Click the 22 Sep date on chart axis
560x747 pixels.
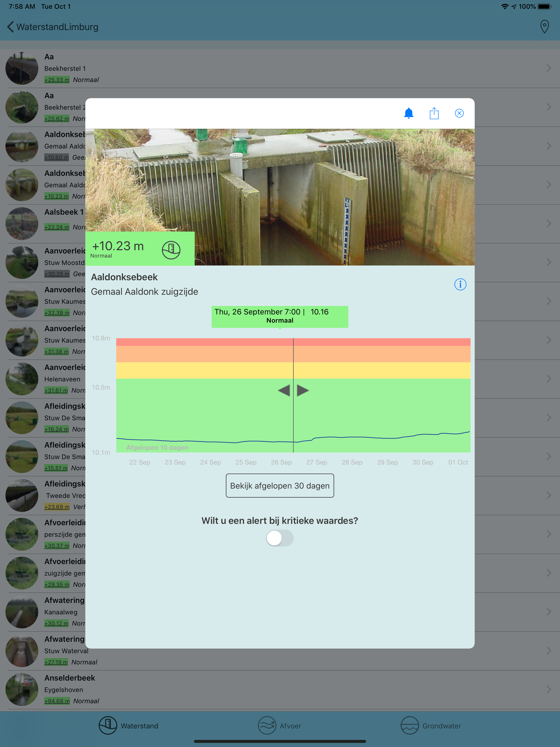pyautogui.click(x=139, y=462)
